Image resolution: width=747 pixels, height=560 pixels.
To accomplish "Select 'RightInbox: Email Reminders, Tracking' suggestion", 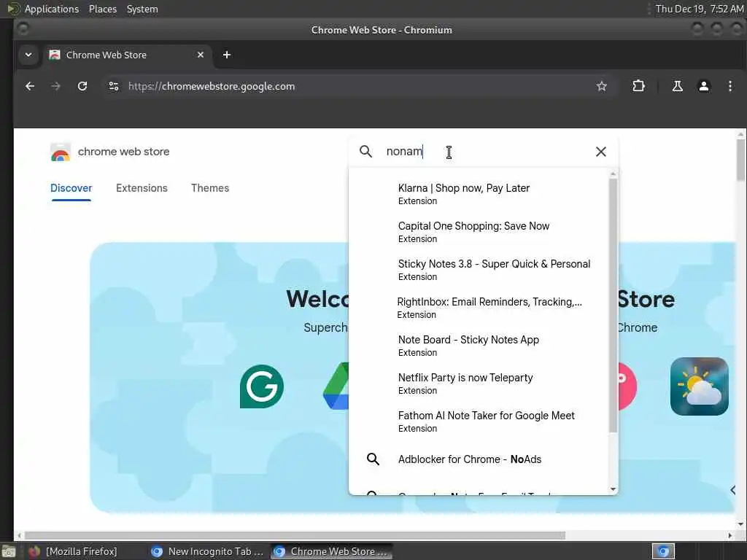I will (x=479, y=308).
